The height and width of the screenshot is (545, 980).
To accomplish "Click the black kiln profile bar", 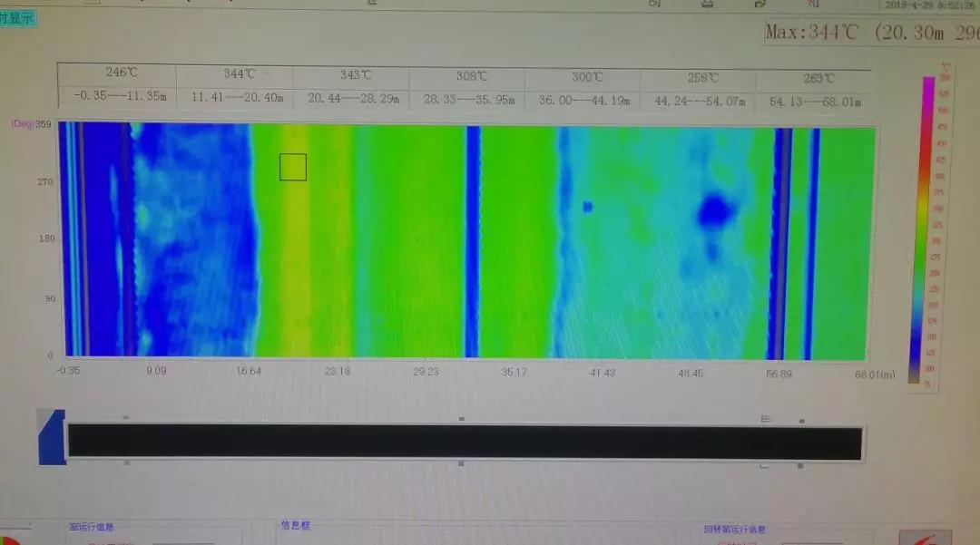I will click(x=464, y=442).
